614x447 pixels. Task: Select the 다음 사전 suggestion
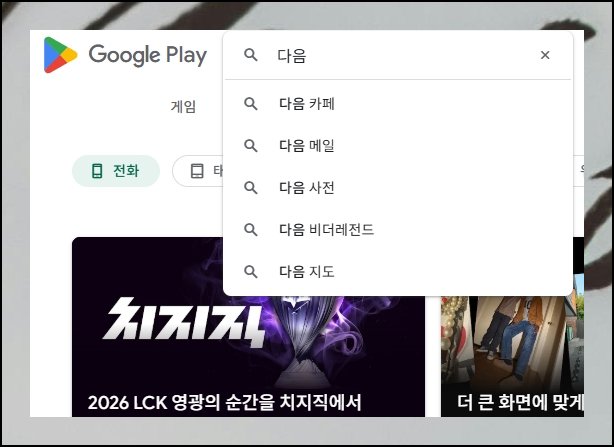[x=398, y=187]
